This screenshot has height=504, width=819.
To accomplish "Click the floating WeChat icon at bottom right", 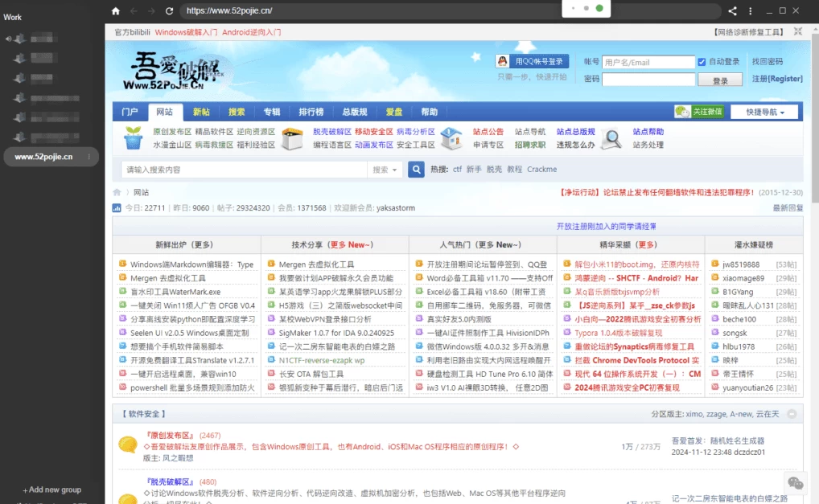I will click(x=796, y=482).
